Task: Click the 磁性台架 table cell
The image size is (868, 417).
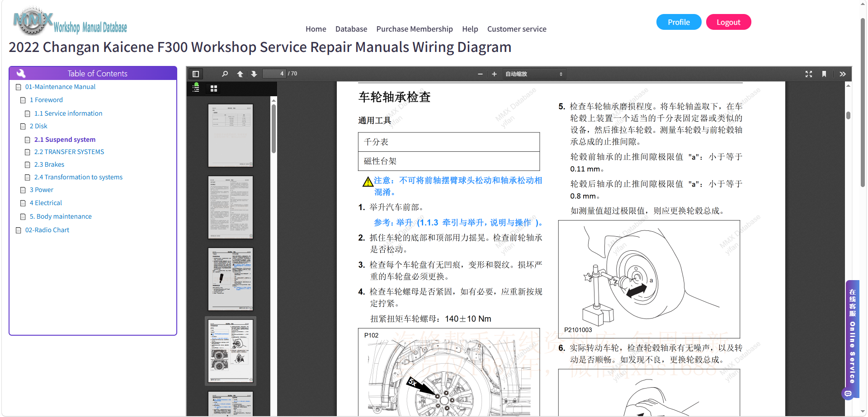Action: (x=448, y=161)
